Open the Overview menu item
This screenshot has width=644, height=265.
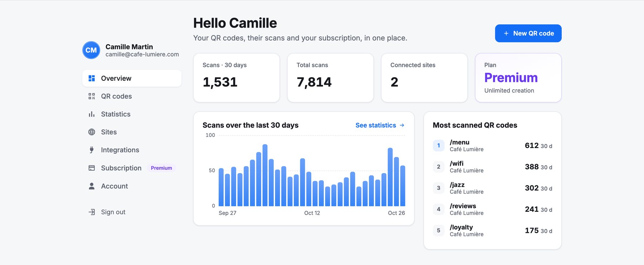tap(132, 78)
